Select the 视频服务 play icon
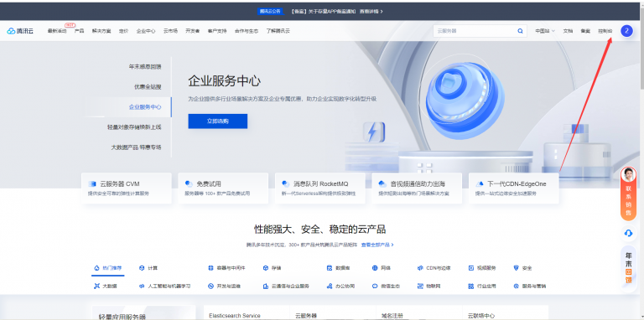 [470, 268]
